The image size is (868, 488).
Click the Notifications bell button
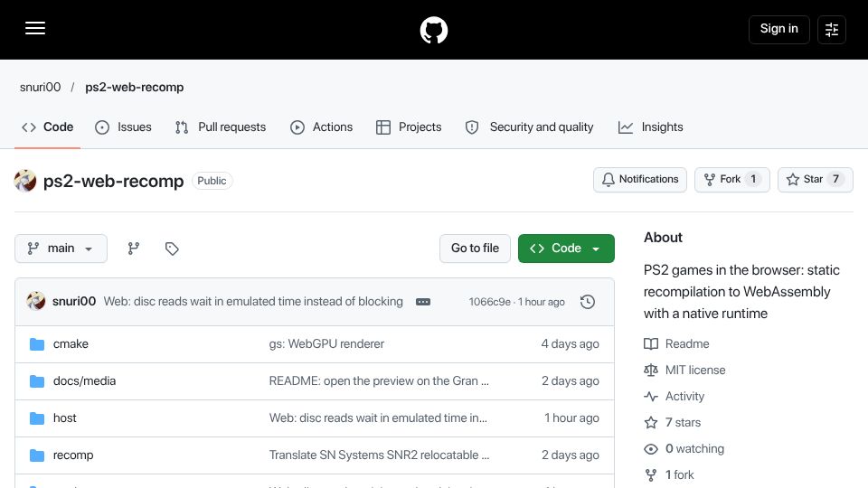point(640,179)
